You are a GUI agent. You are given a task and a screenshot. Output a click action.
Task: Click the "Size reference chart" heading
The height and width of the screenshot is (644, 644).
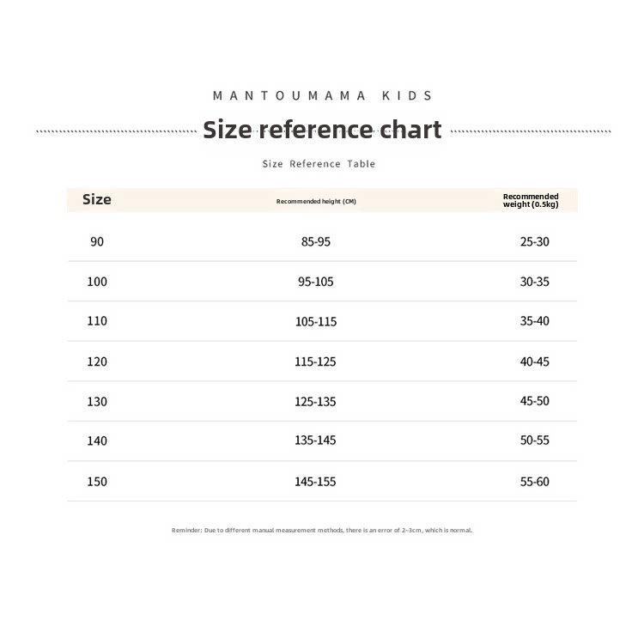coord(322,130)
